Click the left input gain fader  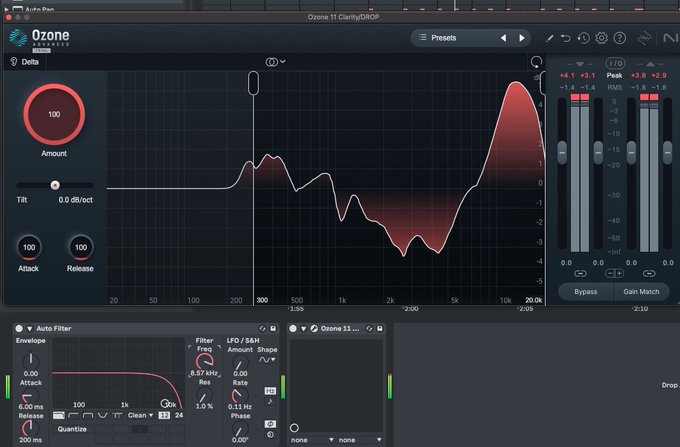562,153
